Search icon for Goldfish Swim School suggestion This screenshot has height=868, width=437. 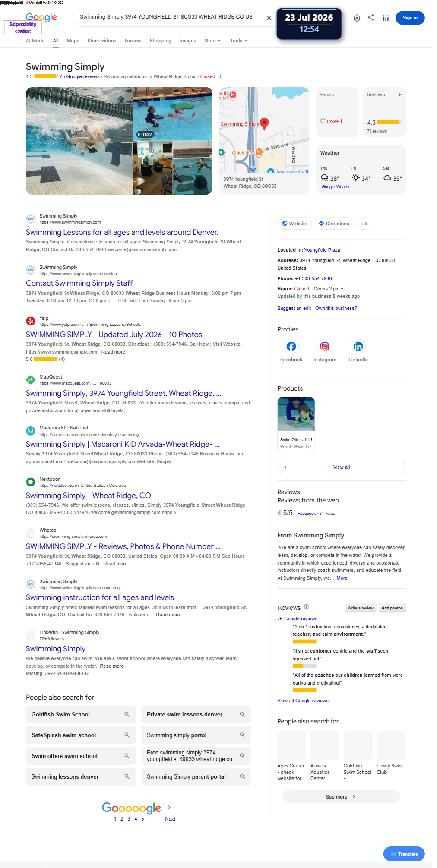tap(127, 714)
